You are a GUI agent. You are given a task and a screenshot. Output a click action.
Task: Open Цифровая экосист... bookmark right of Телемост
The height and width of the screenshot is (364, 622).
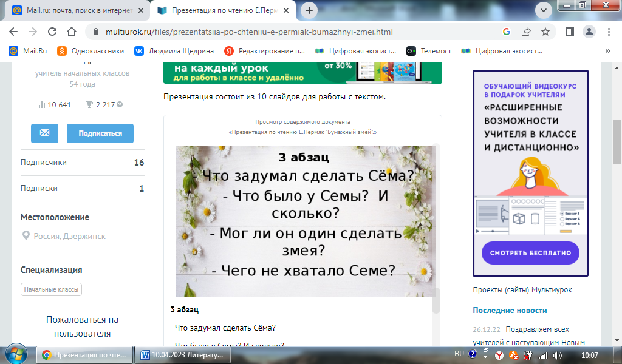click(x=502, y=51)
